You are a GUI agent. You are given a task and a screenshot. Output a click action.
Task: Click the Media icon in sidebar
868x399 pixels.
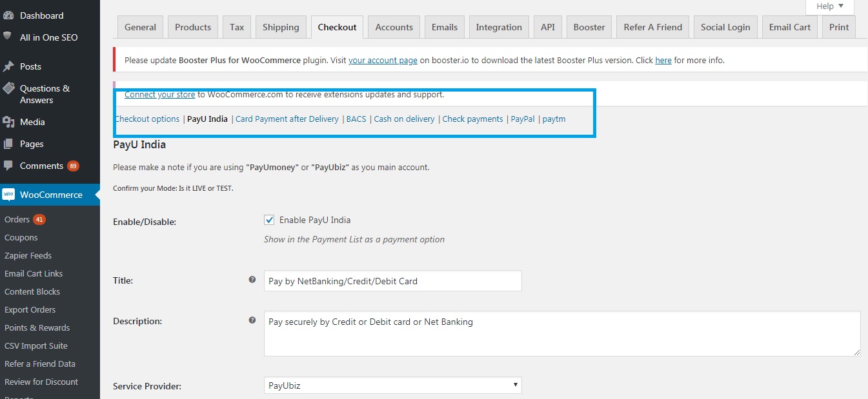[8, 122]
